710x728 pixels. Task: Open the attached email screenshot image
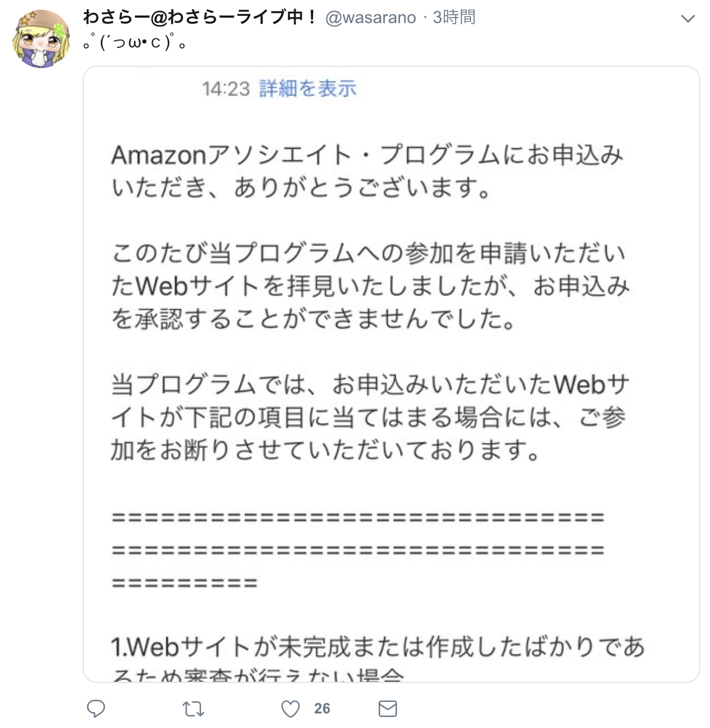click(x=391, y=374)
